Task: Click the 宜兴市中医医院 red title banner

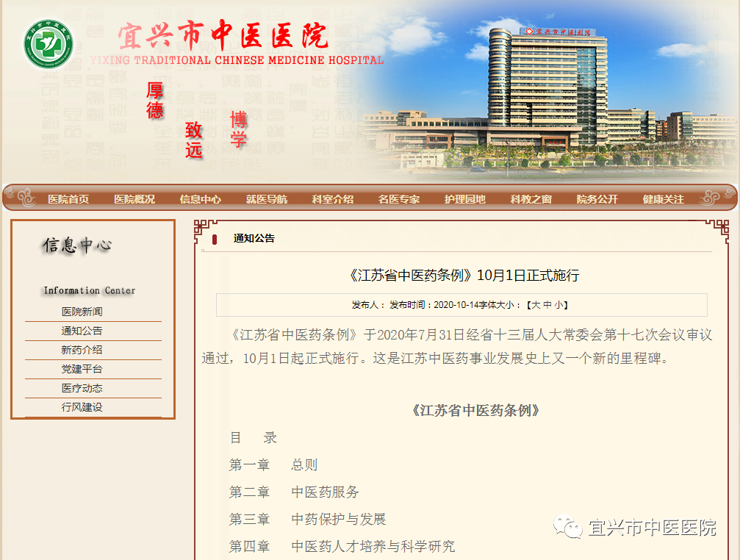Action: point(223,35)
